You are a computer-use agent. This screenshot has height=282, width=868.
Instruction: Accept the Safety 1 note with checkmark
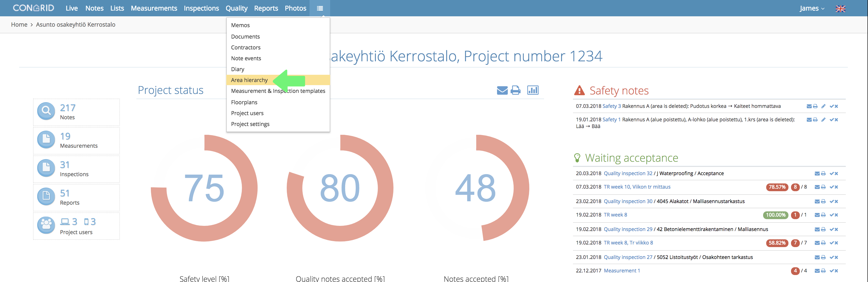tap(832, 120)
